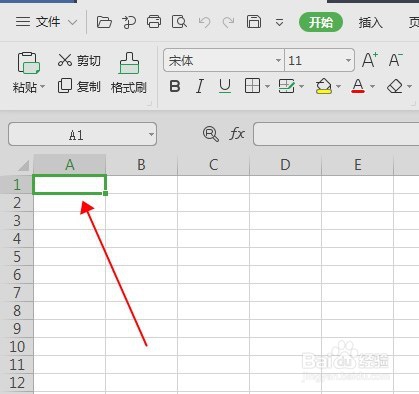This screenshot has width=419, height=394.
Task: Select row 5 header
Action: point(17,257)
